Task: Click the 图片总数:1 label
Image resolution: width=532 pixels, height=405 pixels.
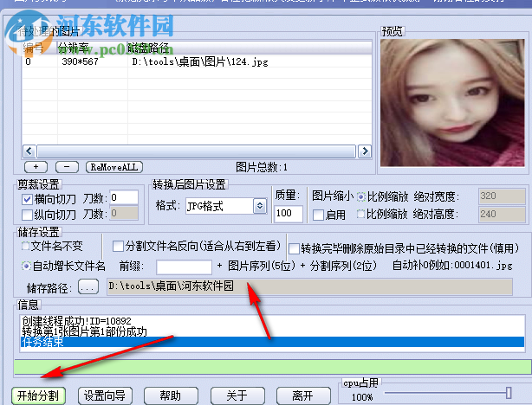Action: pyautogui.click(x=262, y=167)
